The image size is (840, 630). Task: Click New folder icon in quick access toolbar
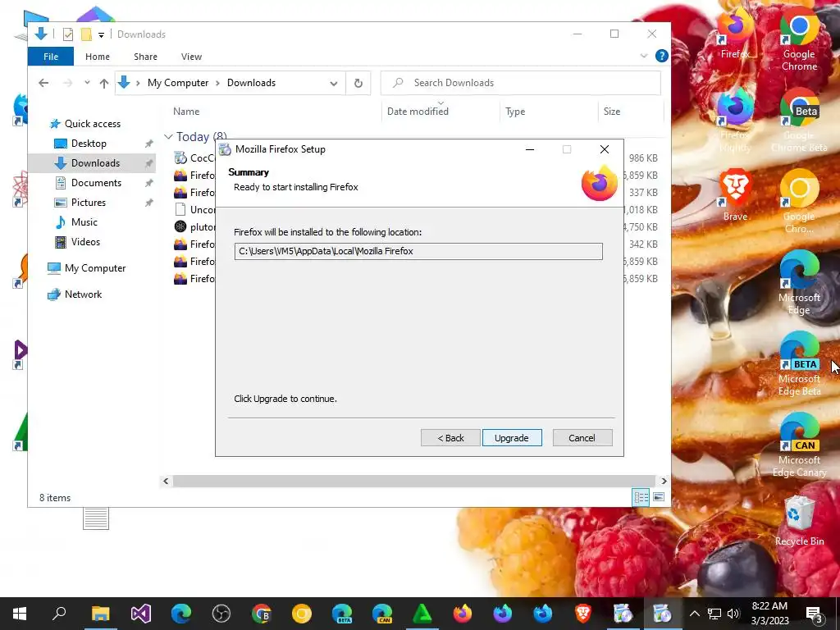click(85, 34)
